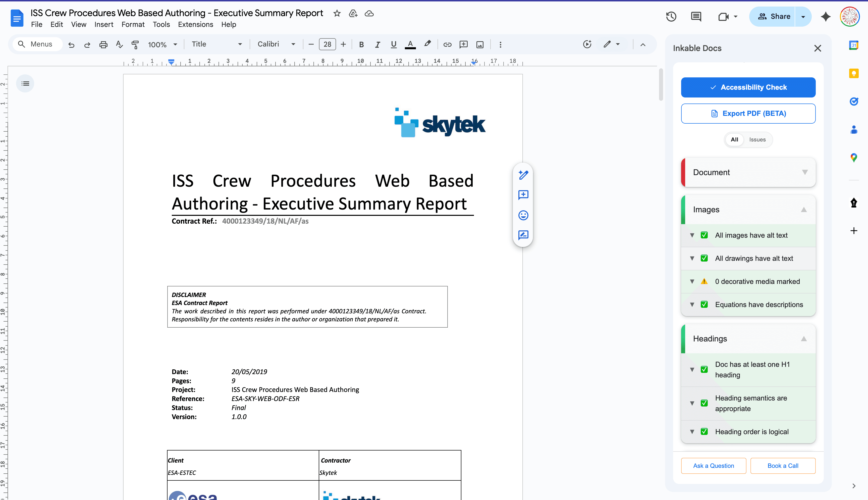The width and height of the screenshot is (868, 500).
Task: Switch the accessibility filter to Issues
Action: [x=757, y=140]
